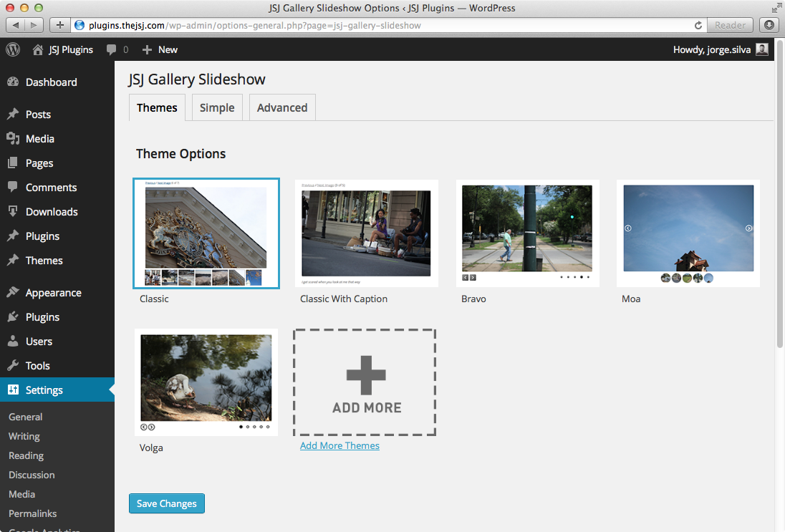This screenshot has width=785, height=532.
Task: Click the WordPress logo icon
Action: (x=13, y=49)
